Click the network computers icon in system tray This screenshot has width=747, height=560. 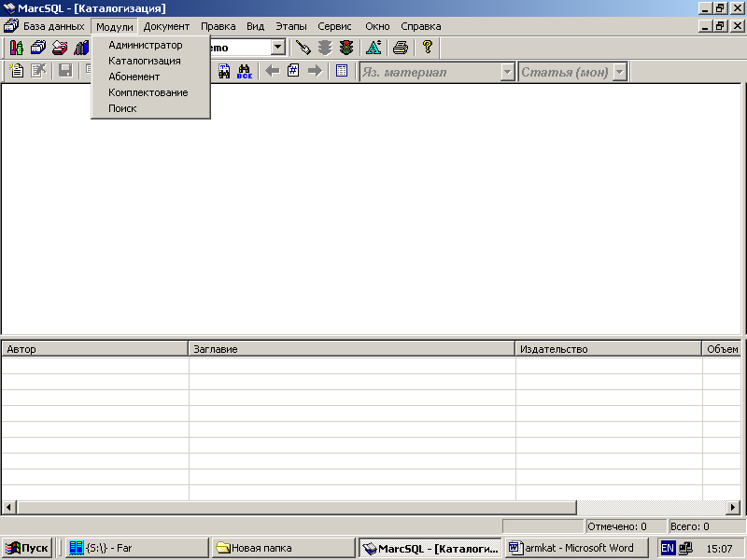(685, 548)
